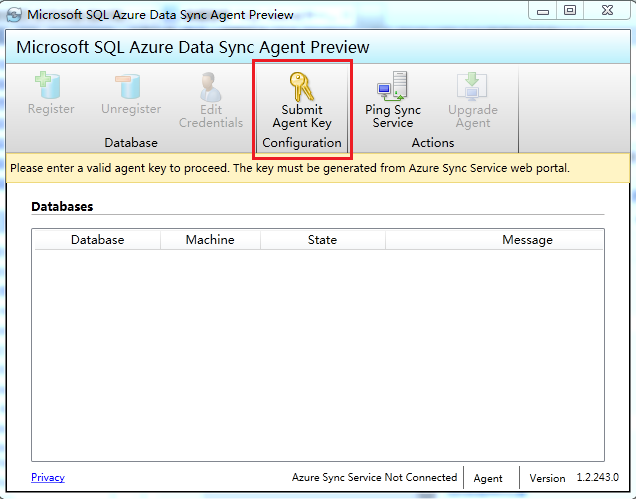Click the Version label in status bar

click(547, 478)
